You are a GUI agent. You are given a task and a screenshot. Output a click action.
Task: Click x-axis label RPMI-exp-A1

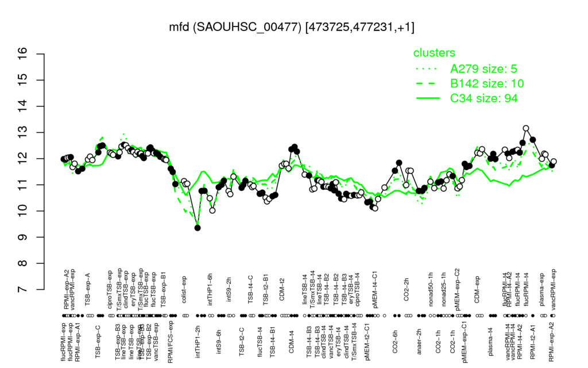[x=78, y=343]
